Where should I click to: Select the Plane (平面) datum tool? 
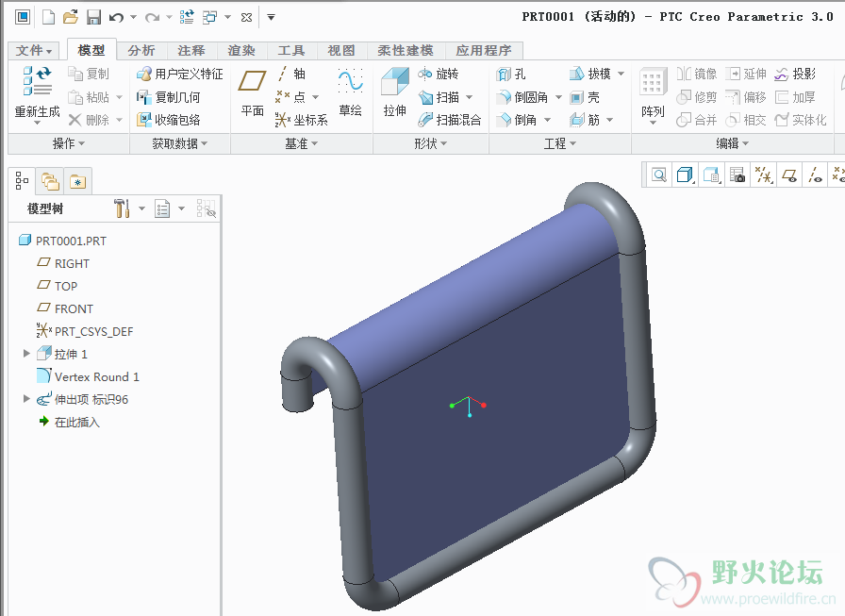click(x=252, y=93)
